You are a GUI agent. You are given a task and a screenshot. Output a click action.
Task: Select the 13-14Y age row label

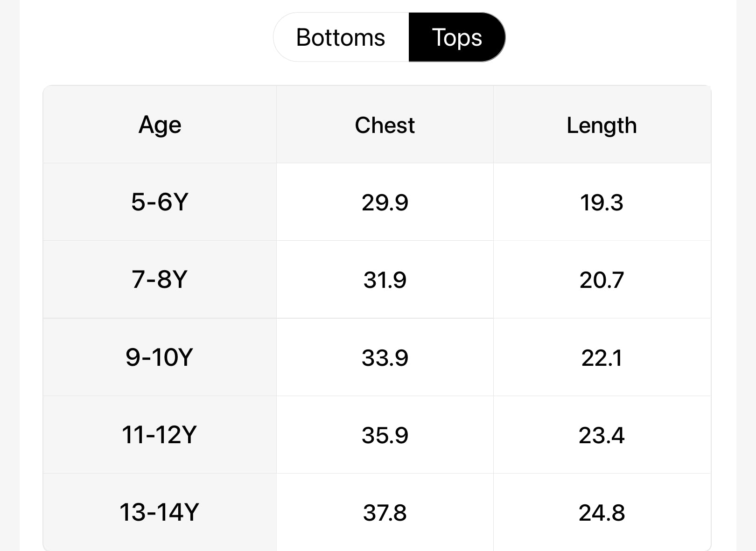tap(160, 512)
